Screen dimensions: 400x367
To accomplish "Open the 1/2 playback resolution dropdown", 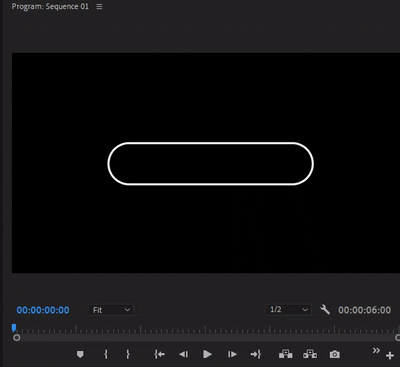I will (x=289, y=310).
